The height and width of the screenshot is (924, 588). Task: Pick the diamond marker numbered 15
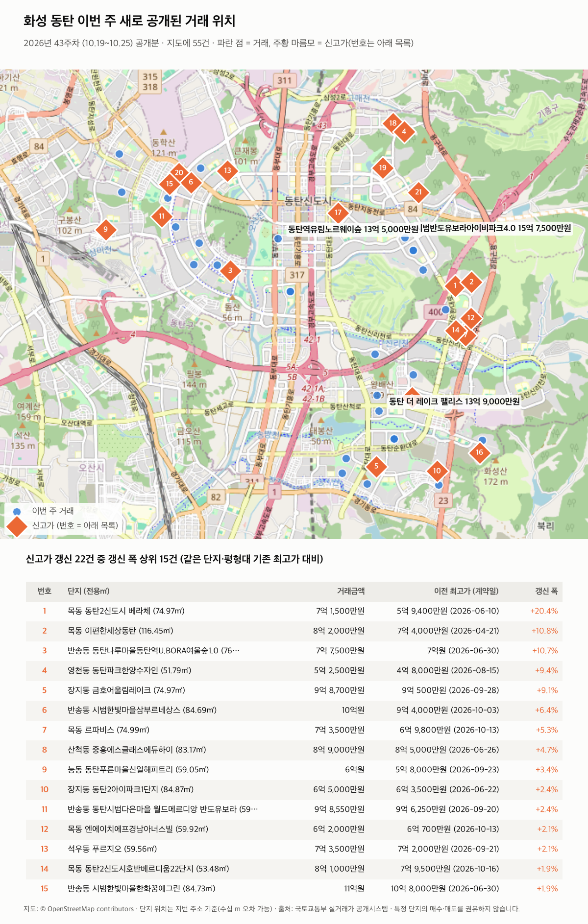(169, 184)
